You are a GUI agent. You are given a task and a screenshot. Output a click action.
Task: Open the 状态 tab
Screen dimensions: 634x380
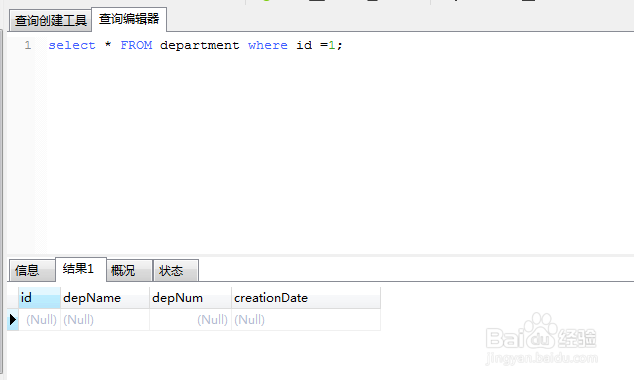click(x=175, y=270)
